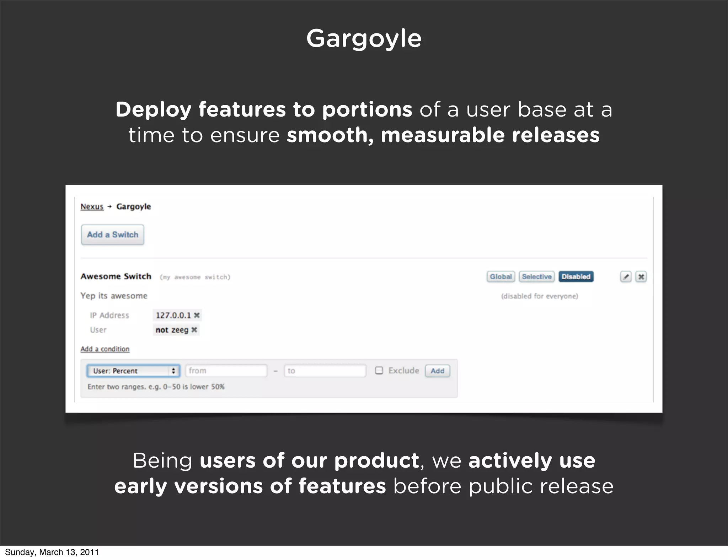This screenshot has height=560, width=728.
Task: Remove the 127.0.0.1 IP address condition
Action: coord(197,315)
